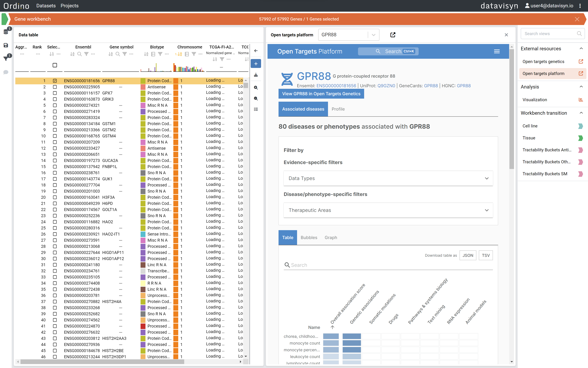The image size is (588, 368).
Task: Transition to the Tissue workbench
Action: tap(552, 138)
